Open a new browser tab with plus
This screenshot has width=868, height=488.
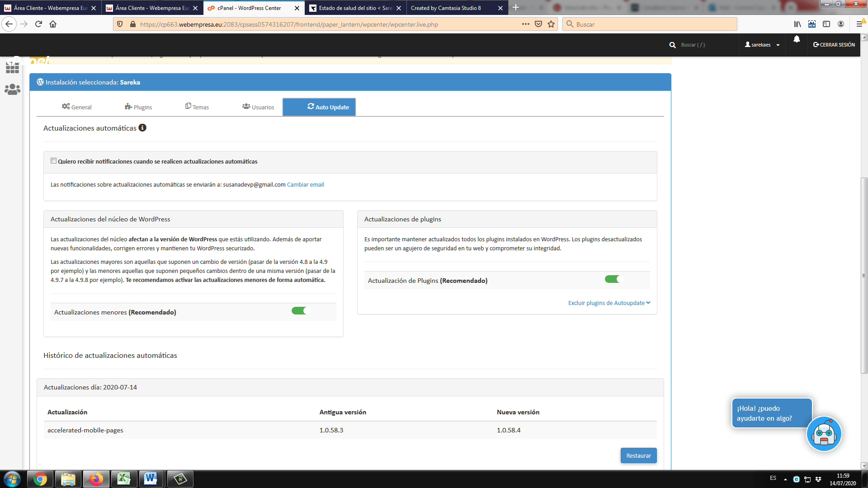tap(515, 8)
